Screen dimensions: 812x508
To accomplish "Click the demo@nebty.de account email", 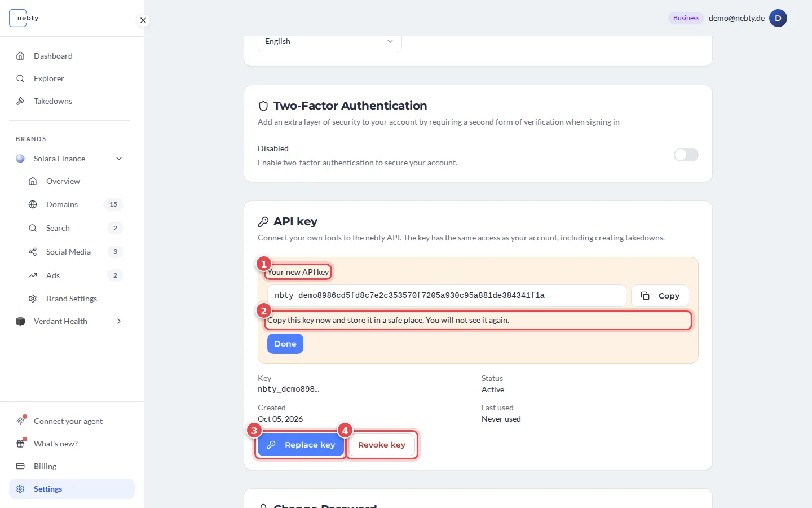I will 736,18.
